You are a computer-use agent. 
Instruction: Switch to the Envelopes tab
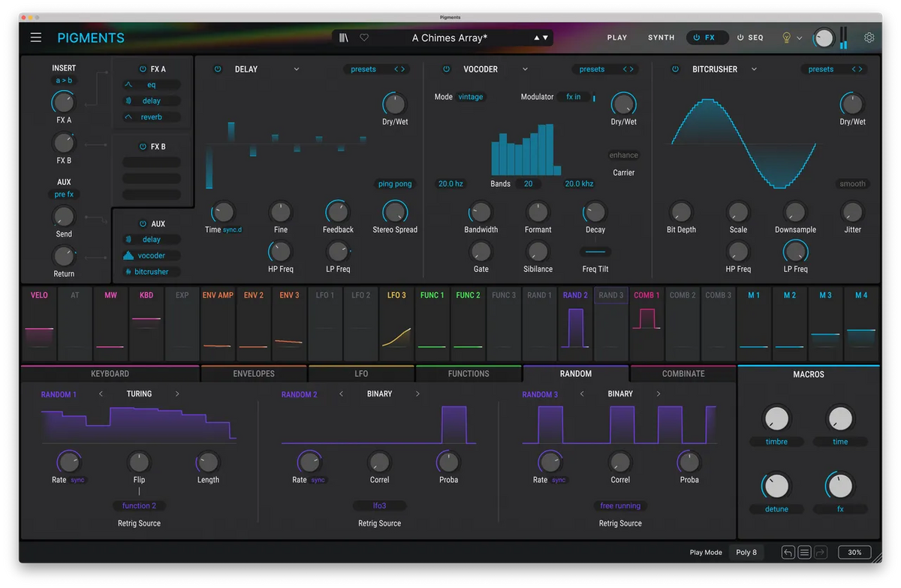pyautogui.click(x=254, y=373)
